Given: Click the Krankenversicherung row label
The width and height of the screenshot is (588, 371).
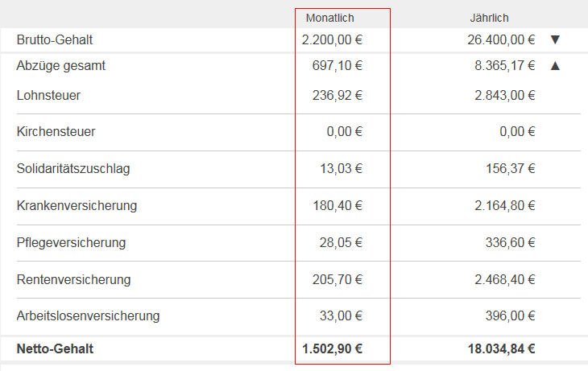Looking at the screenshot, I should coord(77,206).
